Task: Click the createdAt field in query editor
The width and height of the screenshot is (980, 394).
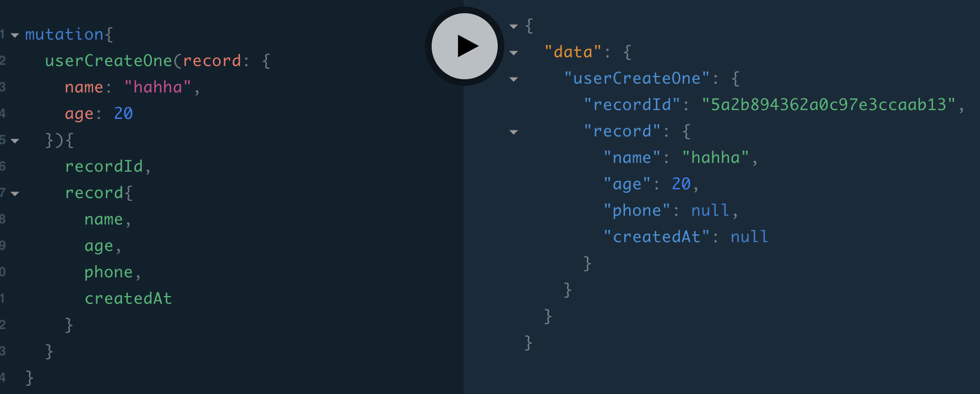Action: (x=128, y=298)
